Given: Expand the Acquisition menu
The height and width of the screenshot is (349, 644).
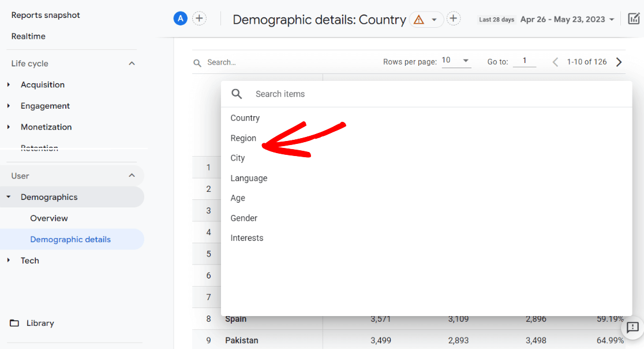Looking at the screenshot, I should tap(42, 84).
